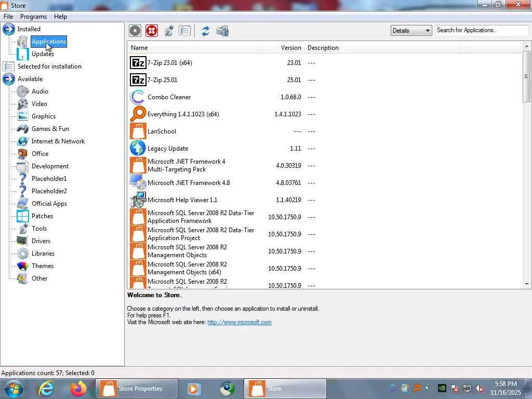Select the 7-Zip 25.01 row

pos(325,80)
